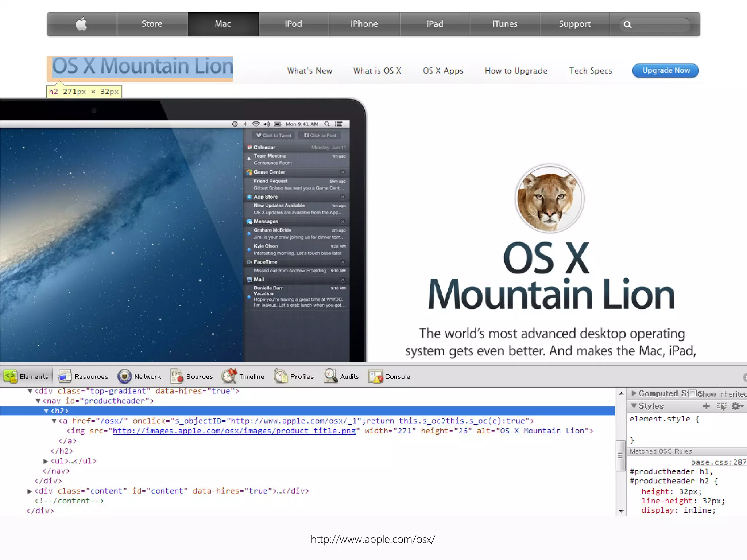This screenshot has height=560, width=747.
Task: Click the Click to Post button in screenshot
Action: coord(320,135)
